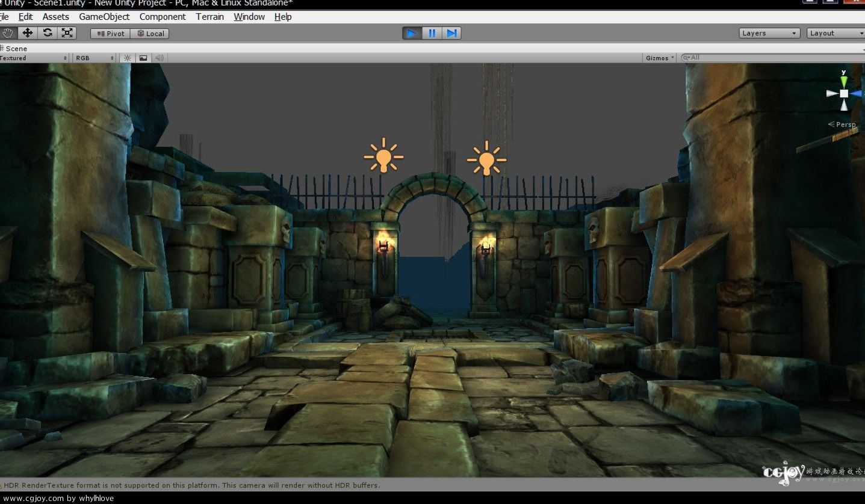Open the Window menu

(249, 17)
